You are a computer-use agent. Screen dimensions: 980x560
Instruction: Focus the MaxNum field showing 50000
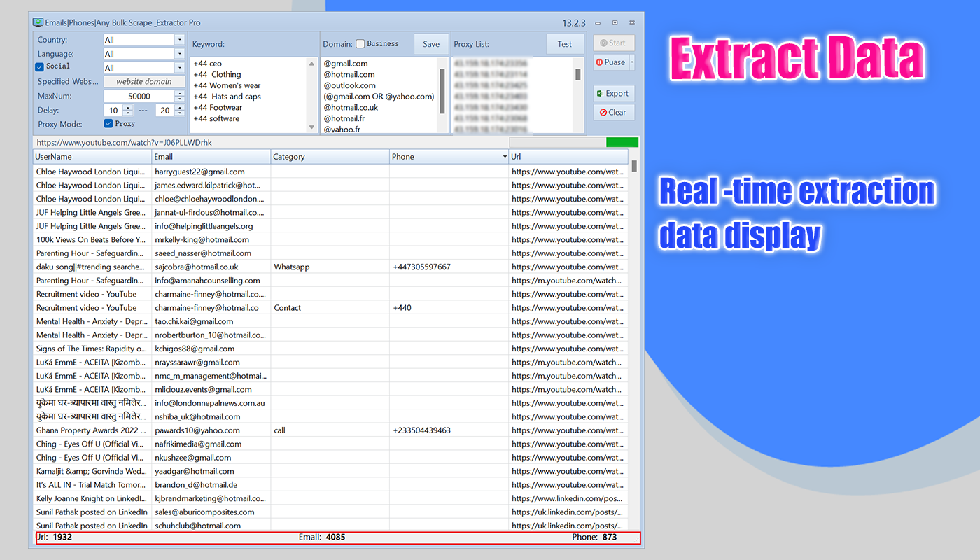coord(139,96)
